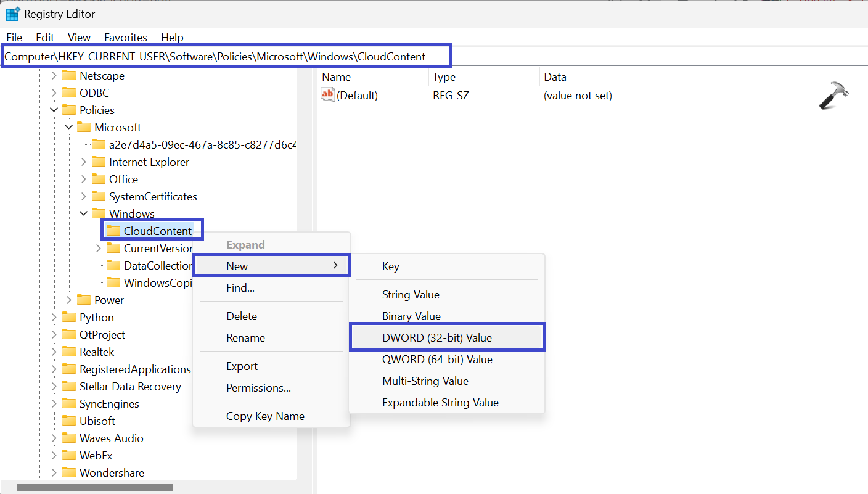Open the Favorites menu

[126, 38]
